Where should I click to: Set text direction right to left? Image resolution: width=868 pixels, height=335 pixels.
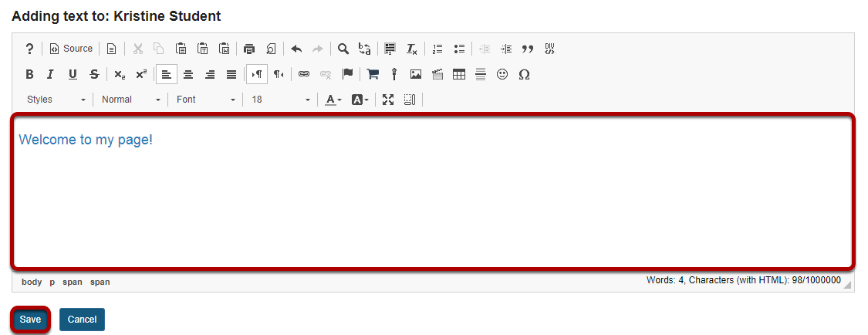279,74
